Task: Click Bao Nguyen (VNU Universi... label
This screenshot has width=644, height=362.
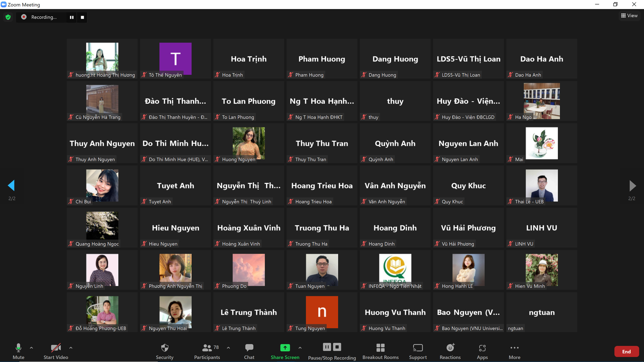Action: point(472,328)
